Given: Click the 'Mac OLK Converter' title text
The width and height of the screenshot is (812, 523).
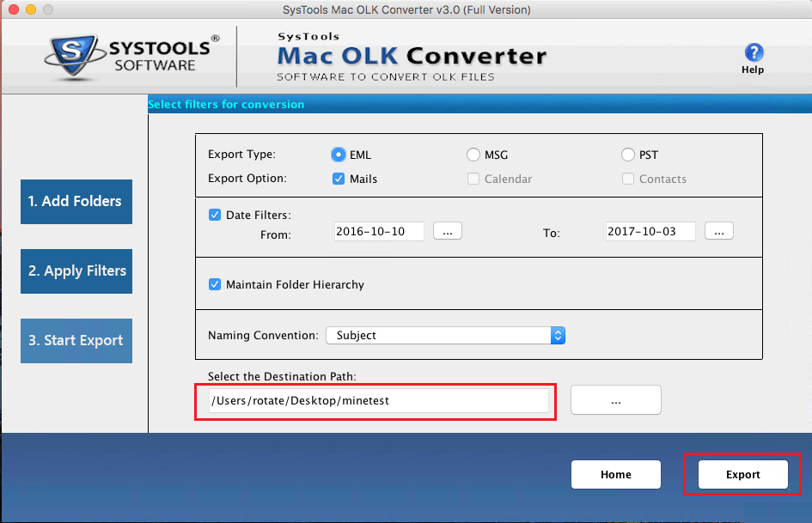Looking at the screenshot, I should [x=412, y=56].
